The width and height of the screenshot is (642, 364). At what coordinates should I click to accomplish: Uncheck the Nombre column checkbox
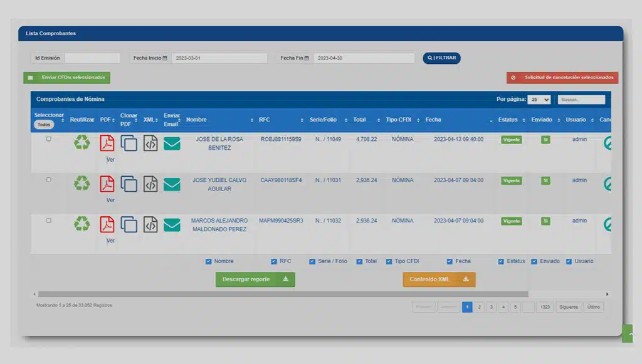pyautogui.click(x=209, y=261)
